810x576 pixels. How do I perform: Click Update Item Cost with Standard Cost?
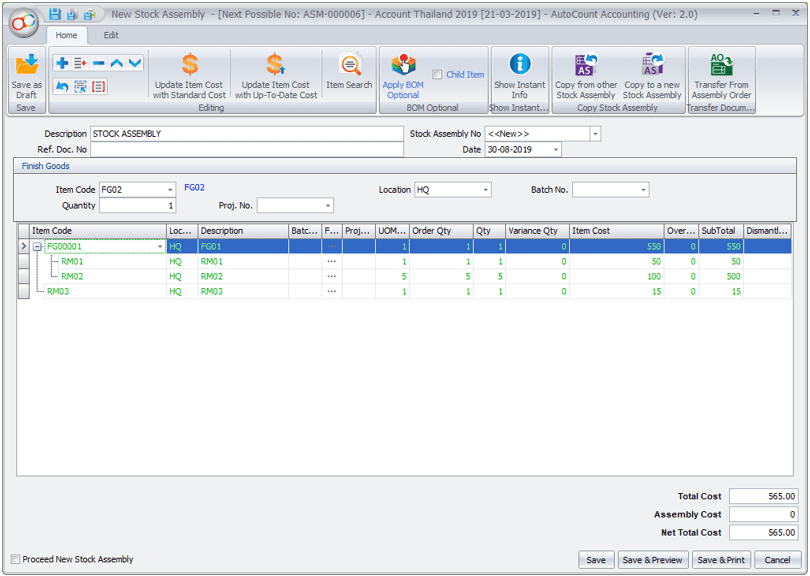189,67
